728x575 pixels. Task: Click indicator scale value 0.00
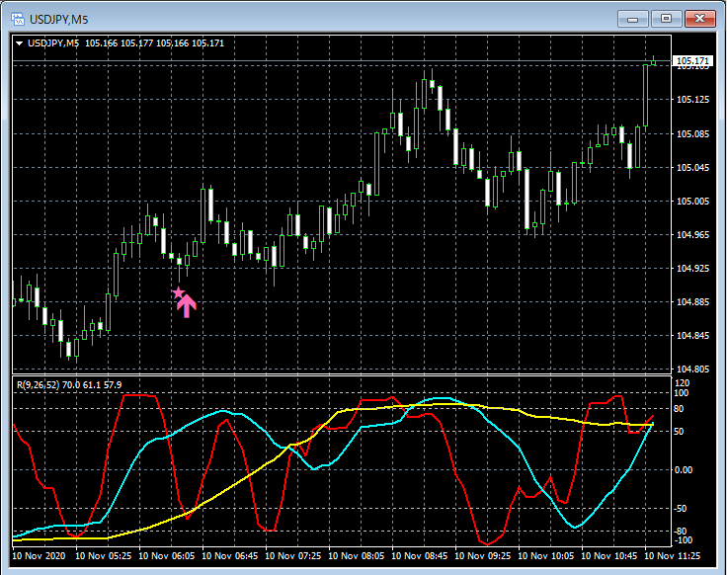coord(684,470)
